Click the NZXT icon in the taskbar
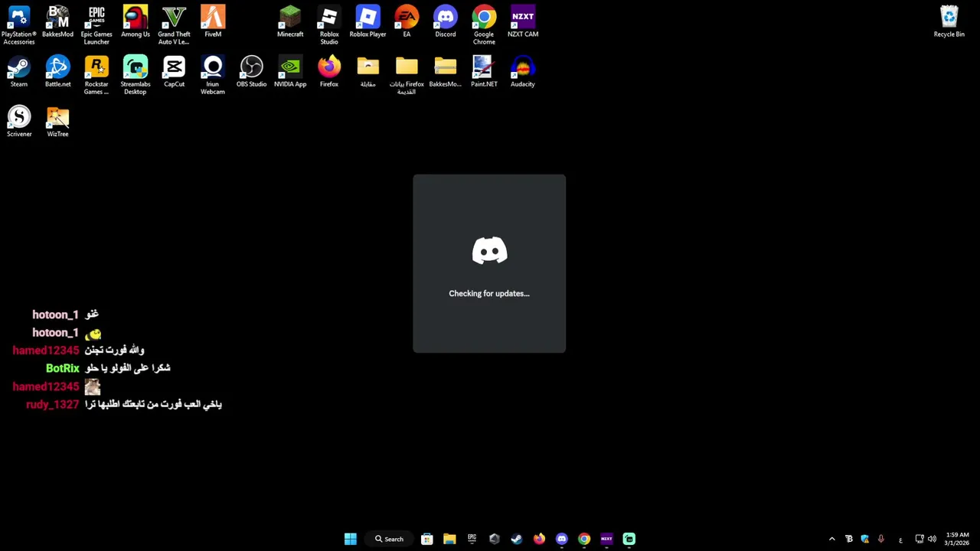This screenshot has width=980, height=551. 606,539
